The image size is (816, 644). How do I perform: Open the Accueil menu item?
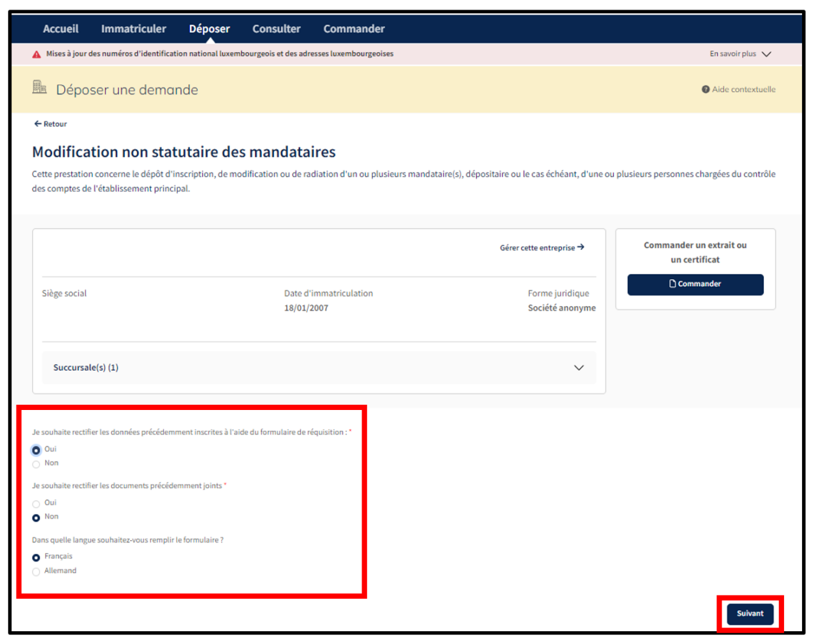pos(61,29)
